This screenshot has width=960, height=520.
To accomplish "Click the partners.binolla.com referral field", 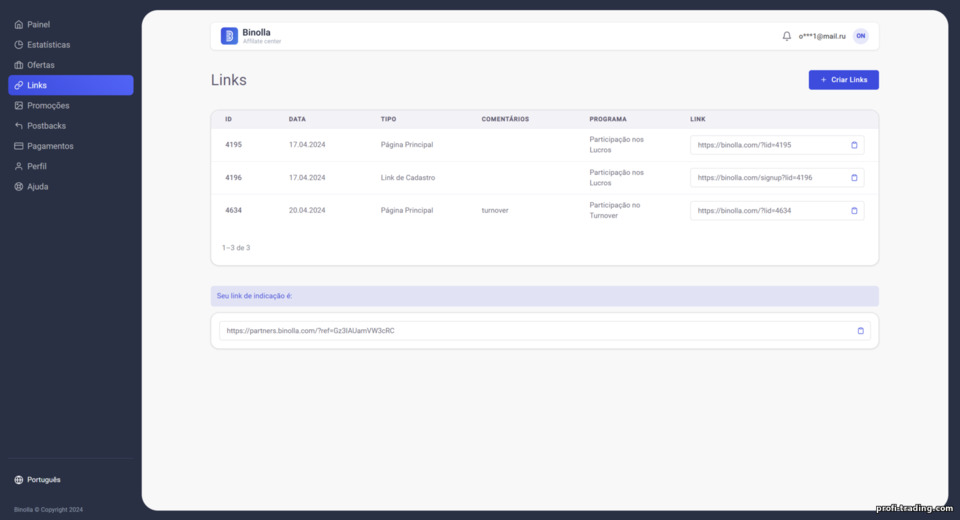I will coord(544,331).
